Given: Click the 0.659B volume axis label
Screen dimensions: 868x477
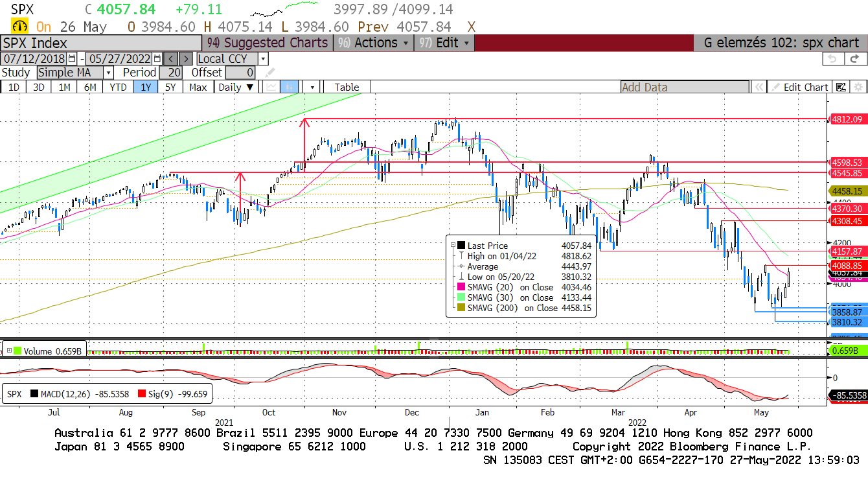Looking at the screenshot, I should click(x=847, y=350).
